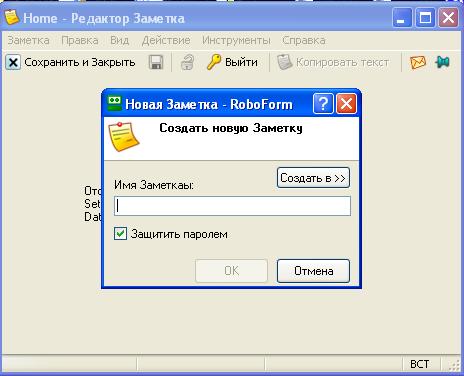Screen dimensions: 464x376
Task: Click the Сохранить и Закрыть toolbar button
Action: point(70,62)
